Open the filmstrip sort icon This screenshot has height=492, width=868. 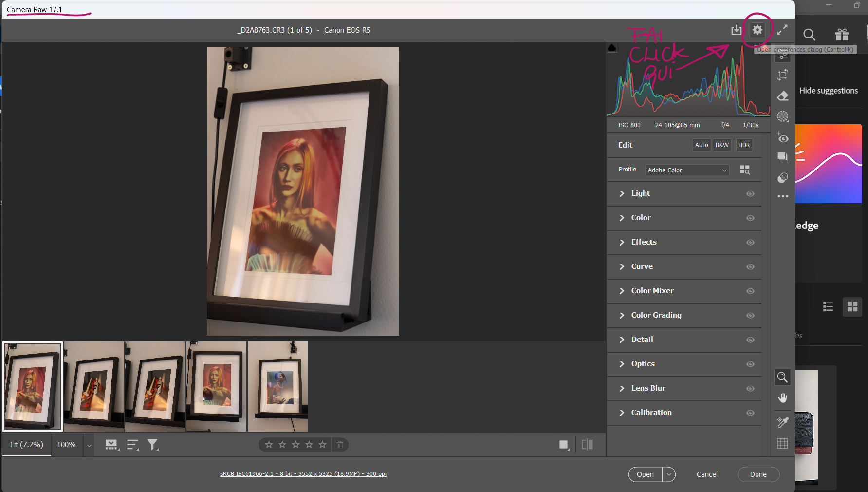(133, 445)
